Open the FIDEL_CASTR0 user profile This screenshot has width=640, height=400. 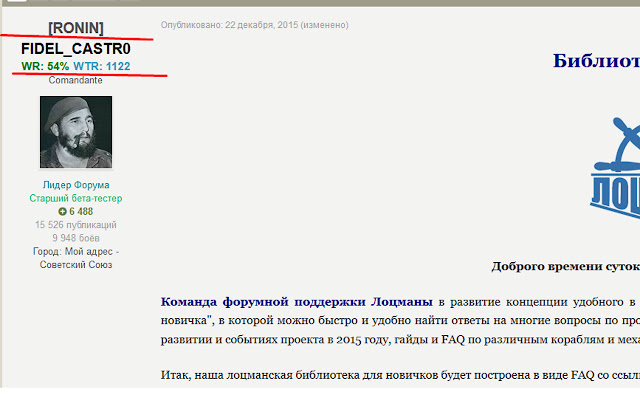point(76,49)
